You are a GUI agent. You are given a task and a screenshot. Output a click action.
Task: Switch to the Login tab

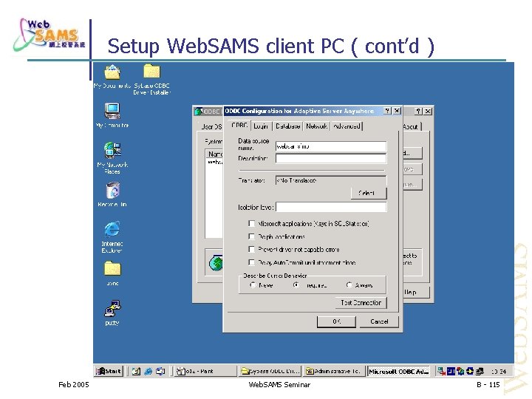tap(261, 126)
